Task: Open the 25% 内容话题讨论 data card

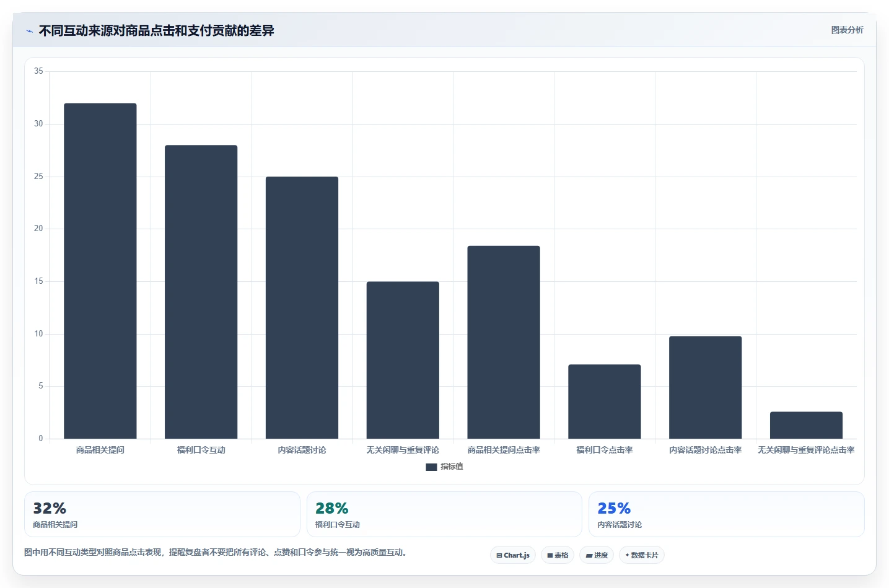Action: (x=726, y=514)
